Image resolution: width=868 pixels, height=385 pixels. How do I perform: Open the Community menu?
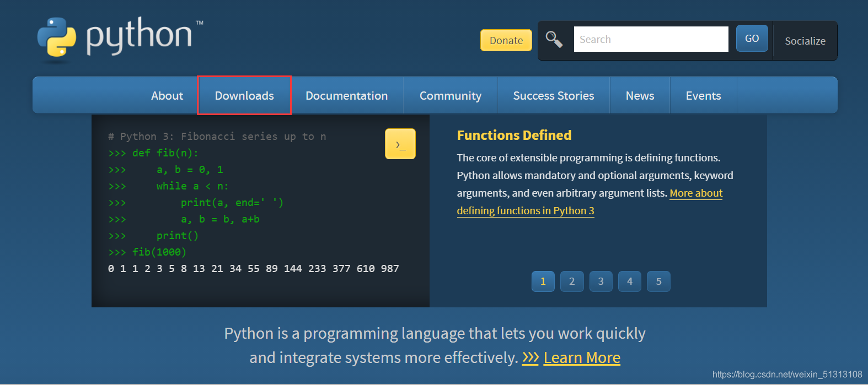pos(451,95)
